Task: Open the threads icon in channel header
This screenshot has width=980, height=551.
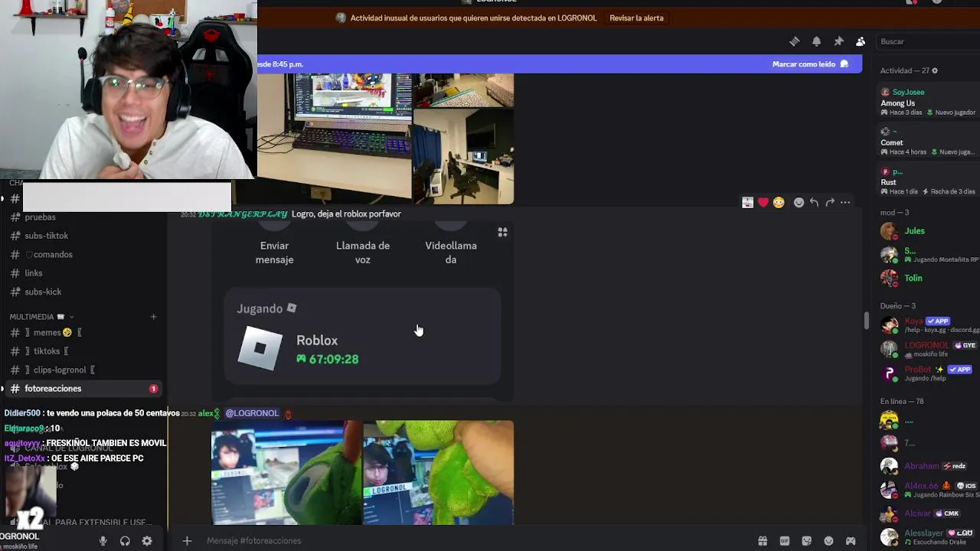Action: (794, 41)
